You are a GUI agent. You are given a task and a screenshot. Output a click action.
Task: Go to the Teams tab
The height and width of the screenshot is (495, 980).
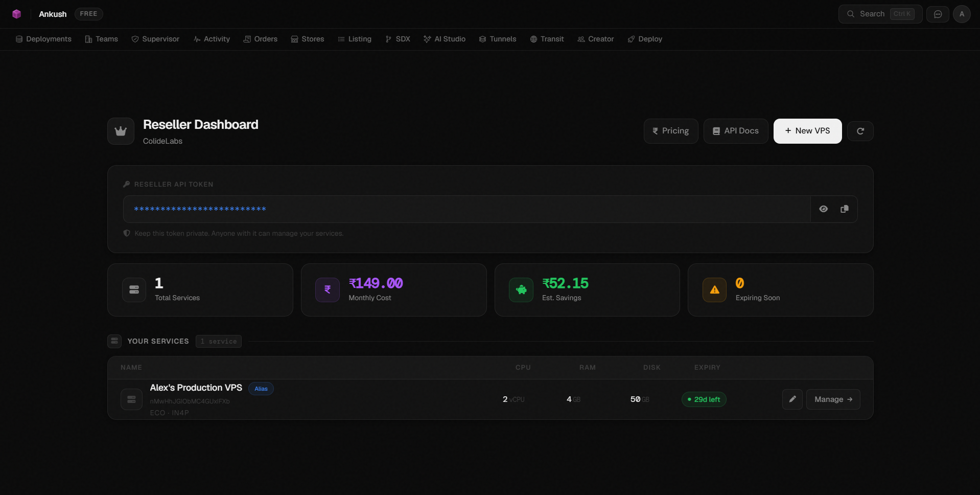tap(101, 39)
